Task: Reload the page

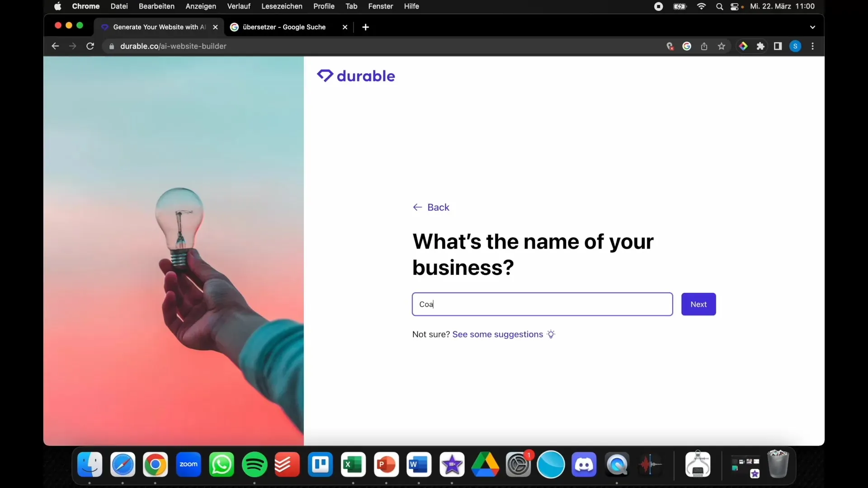Action: click(90, 46)
